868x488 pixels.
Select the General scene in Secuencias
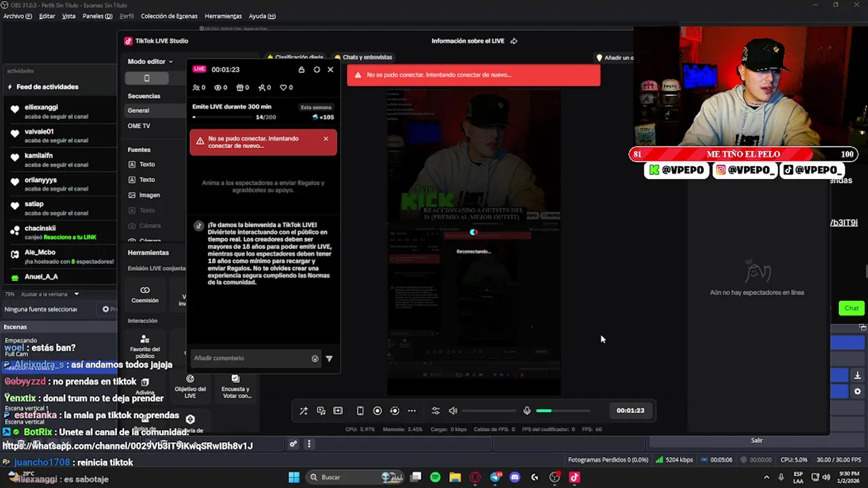[x=156, y=110]
